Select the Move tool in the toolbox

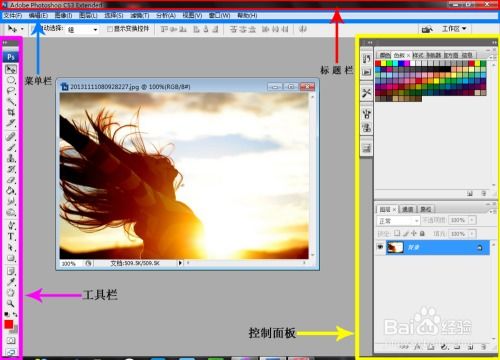click(11, 69)
